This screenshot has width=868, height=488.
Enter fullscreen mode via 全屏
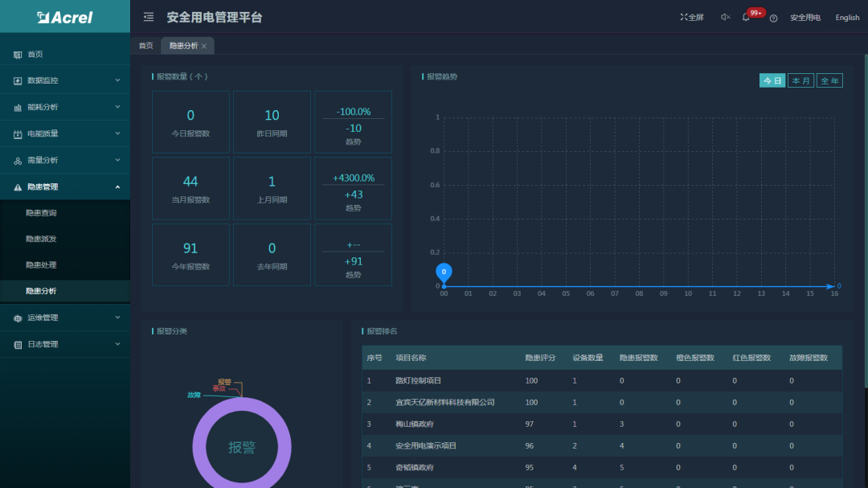tap(691, 17)
